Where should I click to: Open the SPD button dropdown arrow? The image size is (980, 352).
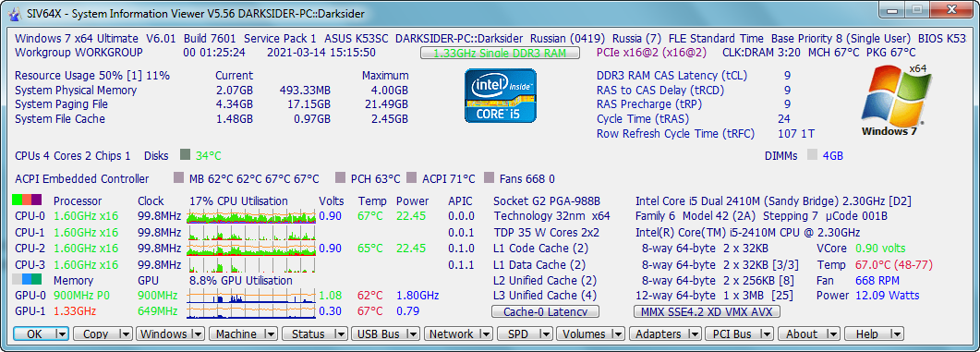546,334
